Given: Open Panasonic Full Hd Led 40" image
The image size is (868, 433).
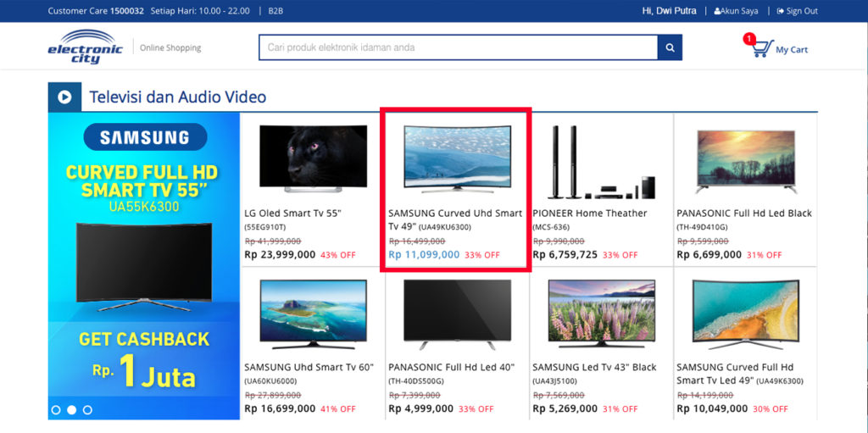Looking at the screenshot, I should [457, 314].
